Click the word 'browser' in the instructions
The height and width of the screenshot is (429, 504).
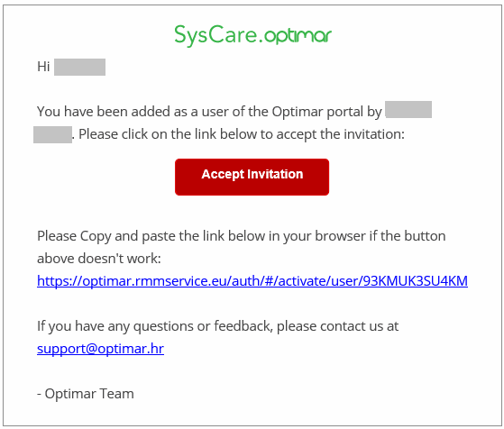[340, 236]
